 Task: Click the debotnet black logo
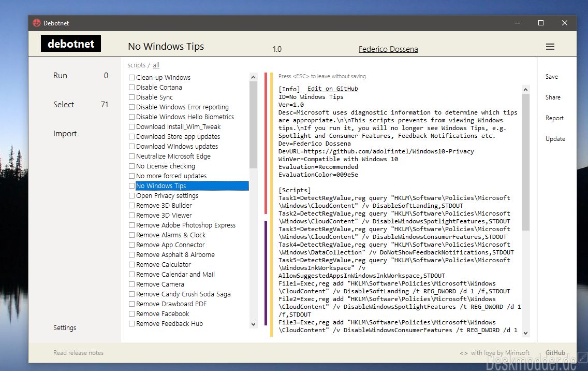click(71, 44)
